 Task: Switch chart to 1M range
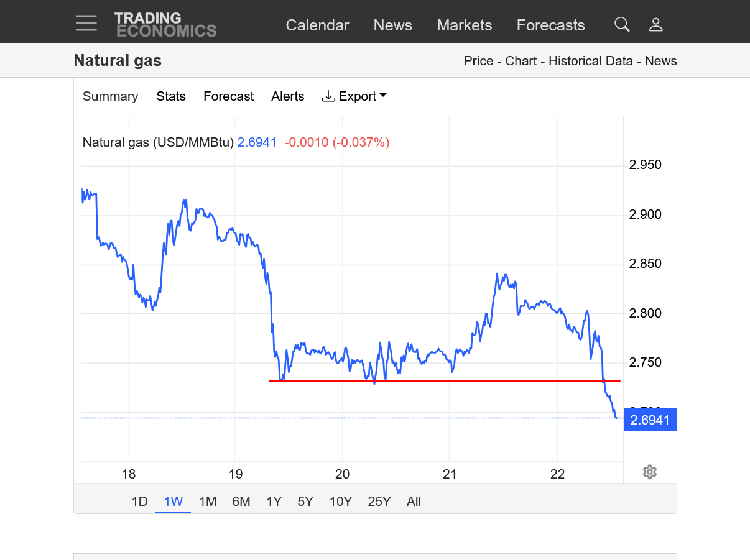pos(208,502)
